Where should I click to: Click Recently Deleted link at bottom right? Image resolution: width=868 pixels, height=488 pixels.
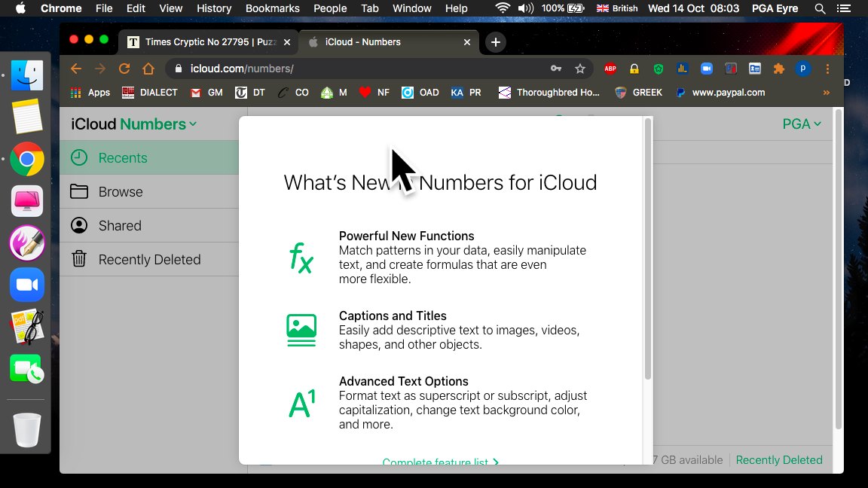coord(779,460)
